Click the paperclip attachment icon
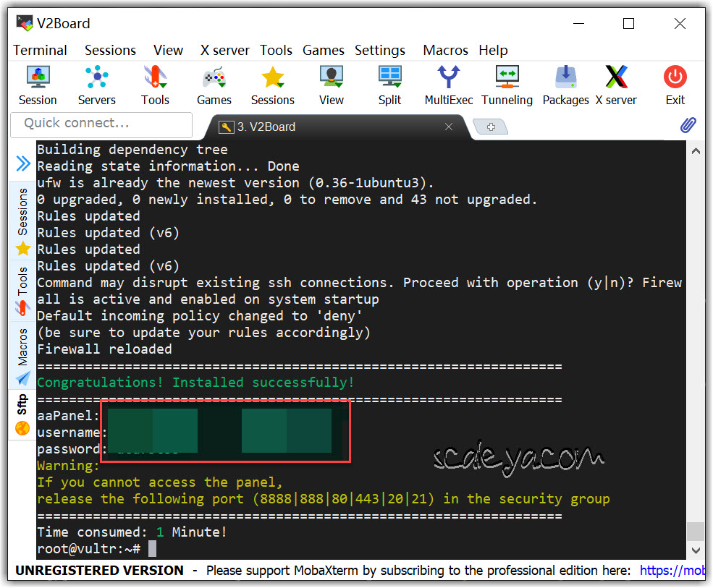Screen dimensions: 713x588 [x=688, y=125]
